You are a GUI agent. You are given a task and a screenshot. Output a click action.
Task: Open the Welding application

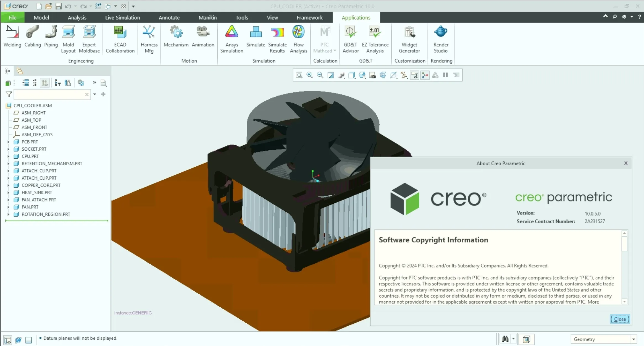[12, 36]
